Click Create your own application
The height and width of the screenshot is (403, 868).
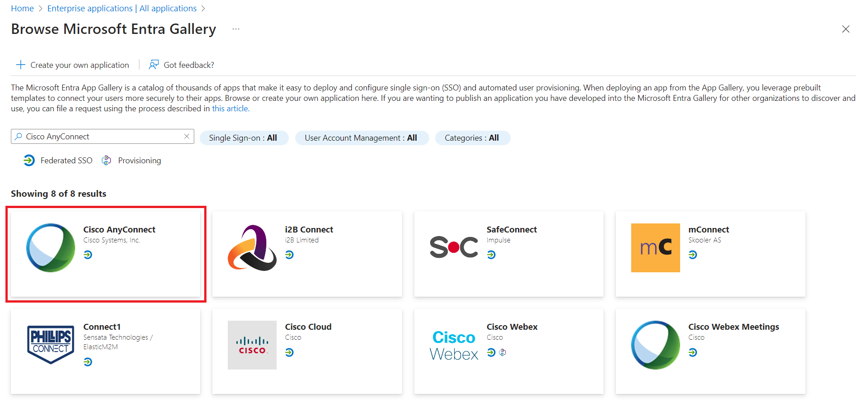[x=72, y=65]
